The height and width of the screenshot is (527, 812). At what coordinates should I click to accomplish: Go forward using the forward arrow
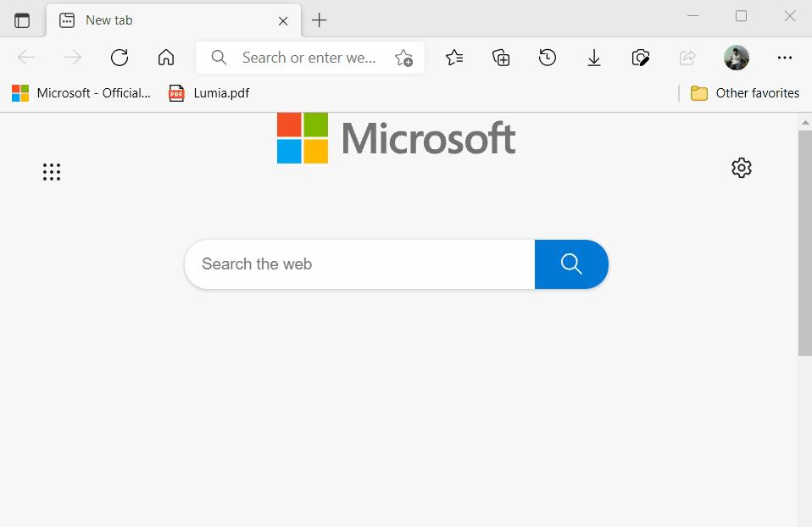(73, 57)
